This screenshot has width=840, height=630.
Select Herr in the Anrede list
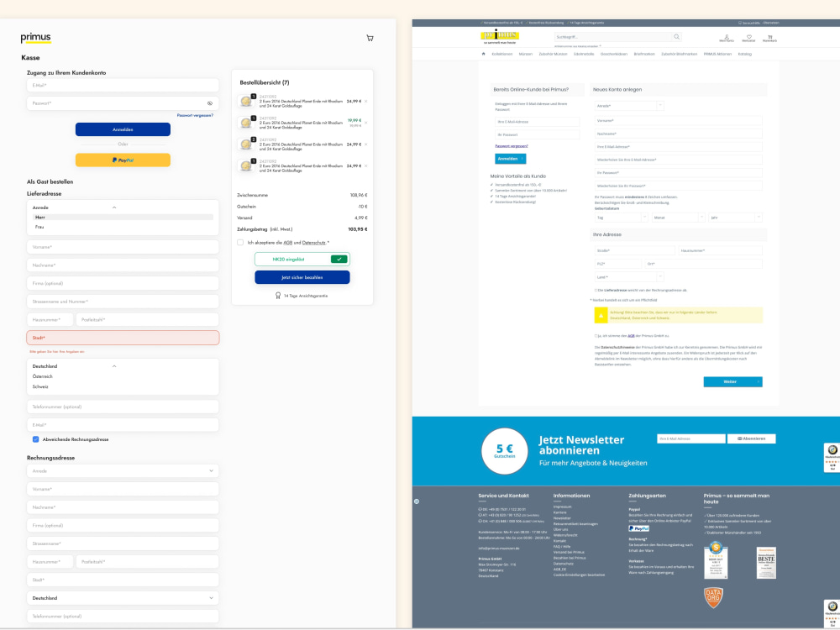[123, 217]
